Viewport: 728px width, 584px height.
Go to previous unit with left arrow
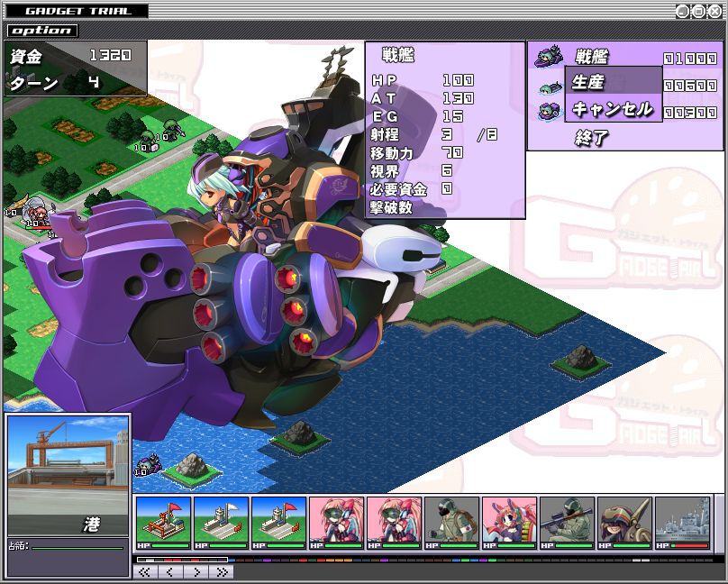[170, 572]
